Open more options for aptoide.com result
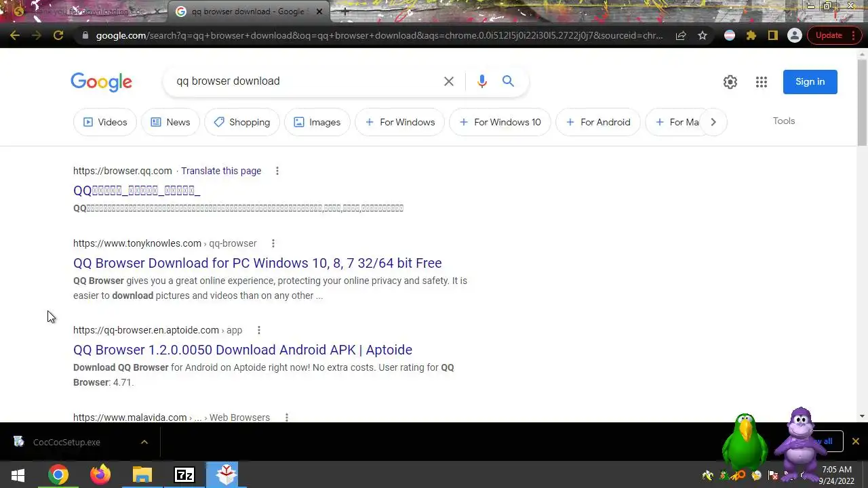Screen dimensions: 868x488 click(x=258, y=330)
